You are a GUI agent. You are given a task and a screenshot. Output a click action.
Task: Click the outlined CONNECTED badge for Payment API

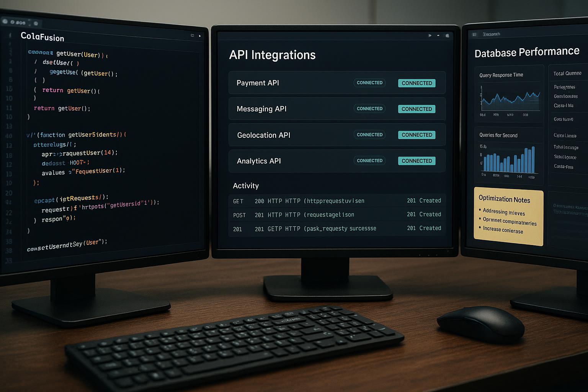pyautogui.click(x=369, y=83)
